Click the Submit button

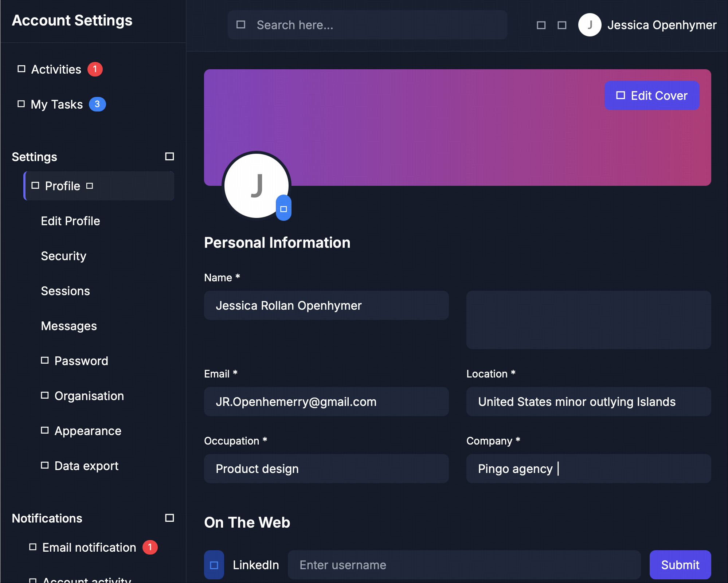680,565
